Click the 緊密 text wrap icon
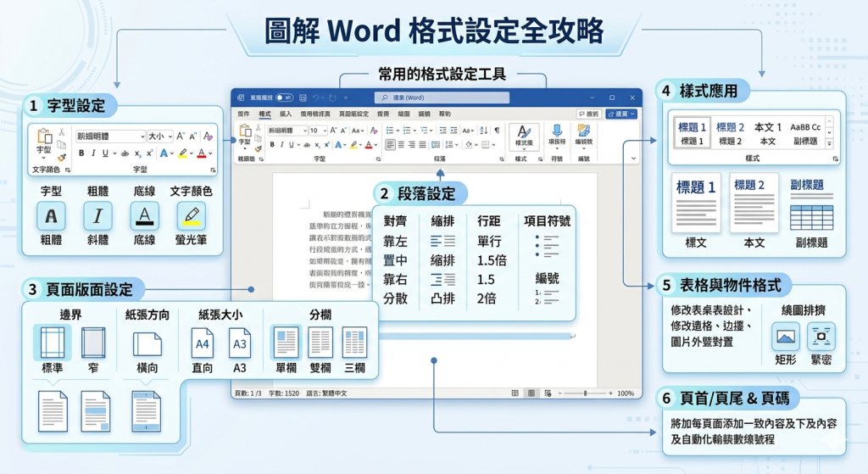The width and height of the screenshot is (868, 474). (x=821, y=336)
